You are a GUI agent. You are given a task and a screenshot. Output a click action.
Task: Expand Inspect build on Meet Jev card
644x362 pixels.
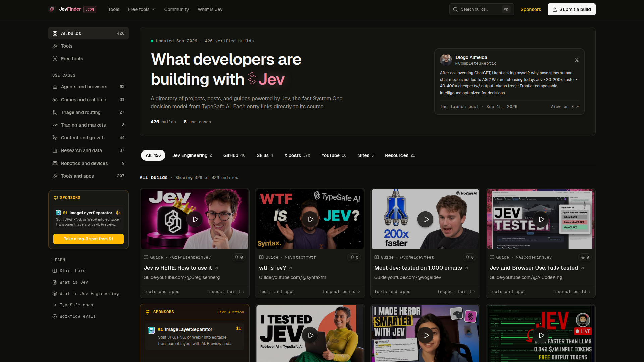click(x=456, y=292)
